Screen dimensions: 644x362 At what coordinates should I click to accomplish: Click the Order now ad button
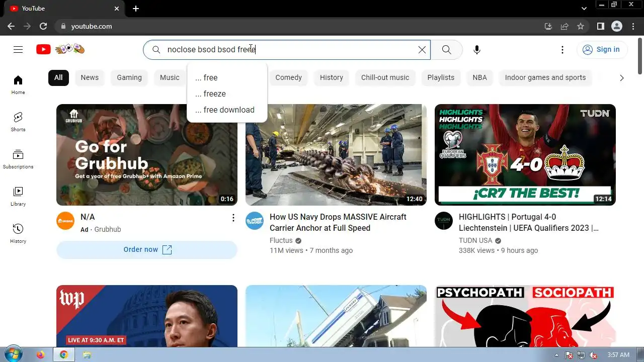coord(147,249)
